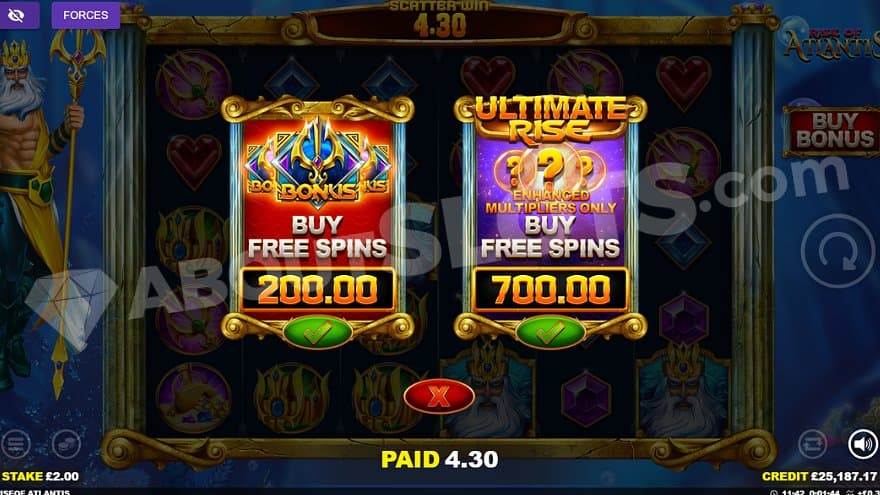The height and width of the screenshot is (495, 880).
Task: Select the 200.00 price label
Action: [318, 290]
